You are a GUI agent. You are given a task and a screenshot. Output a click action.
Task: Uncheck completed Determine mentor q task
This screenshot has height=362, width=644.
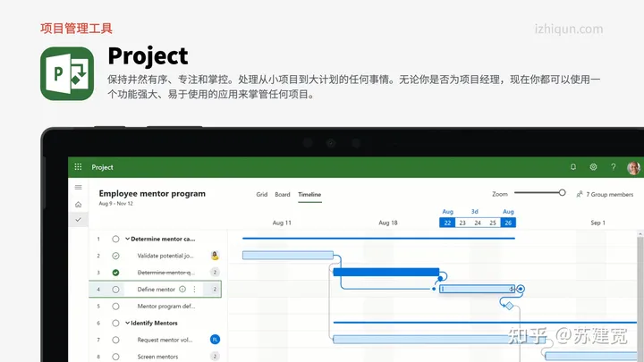point(115,273)
